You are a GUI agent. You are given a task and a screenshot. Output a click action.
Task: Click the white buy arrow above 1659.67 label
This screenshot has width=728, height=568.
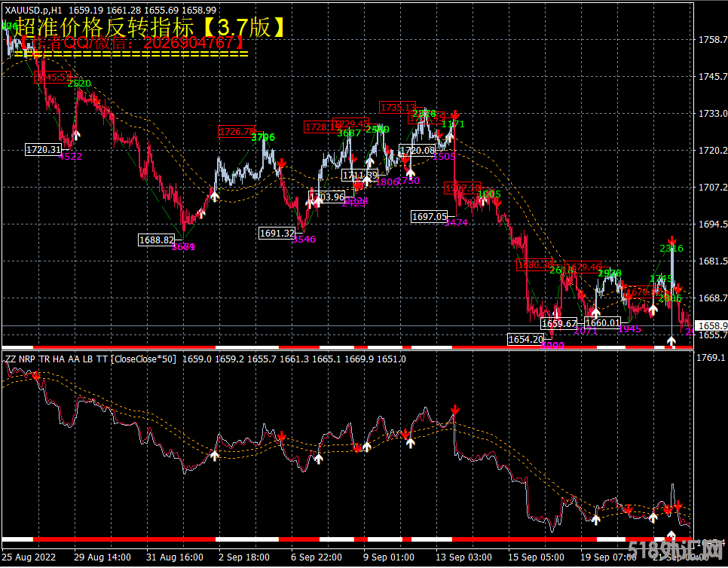[x=556, y=312]
